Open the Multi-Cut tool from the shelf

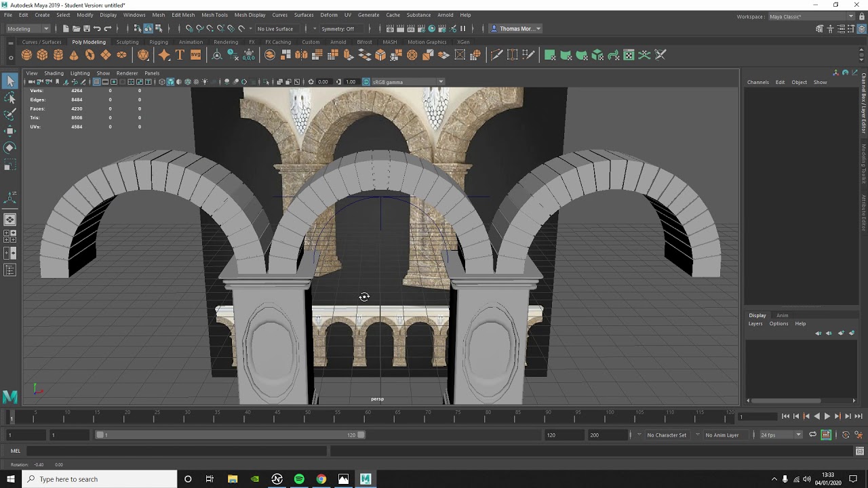(496, 55)
